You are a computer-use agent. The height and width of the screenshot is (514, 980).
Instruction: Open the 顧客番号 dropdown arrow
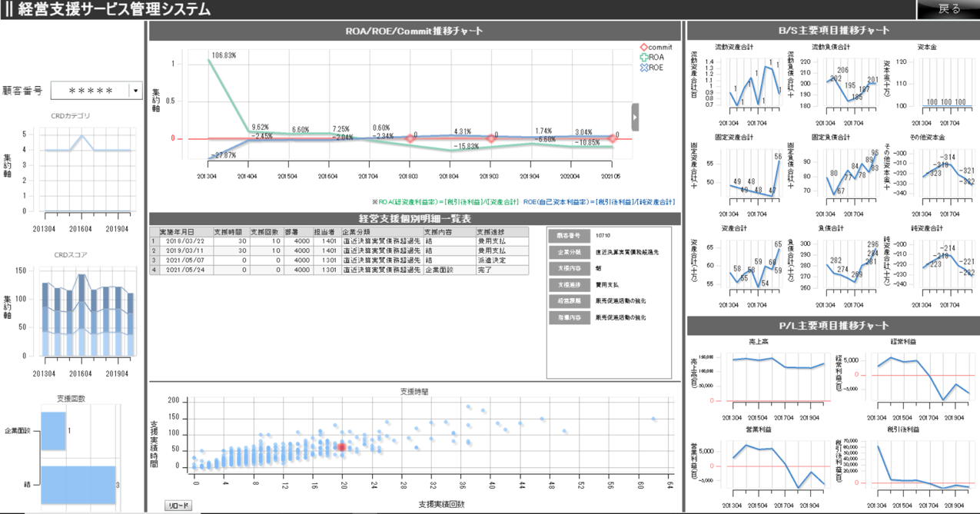click(x=136, y=91)
